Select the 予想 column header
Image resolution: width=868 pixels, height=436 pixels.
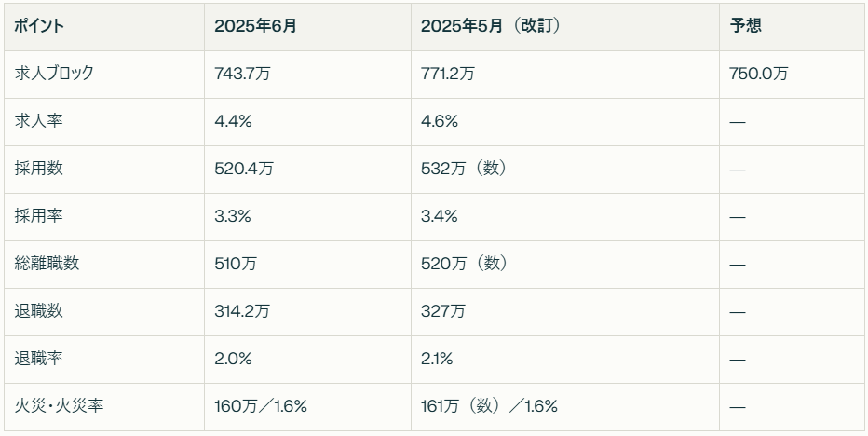coord(793,27)
